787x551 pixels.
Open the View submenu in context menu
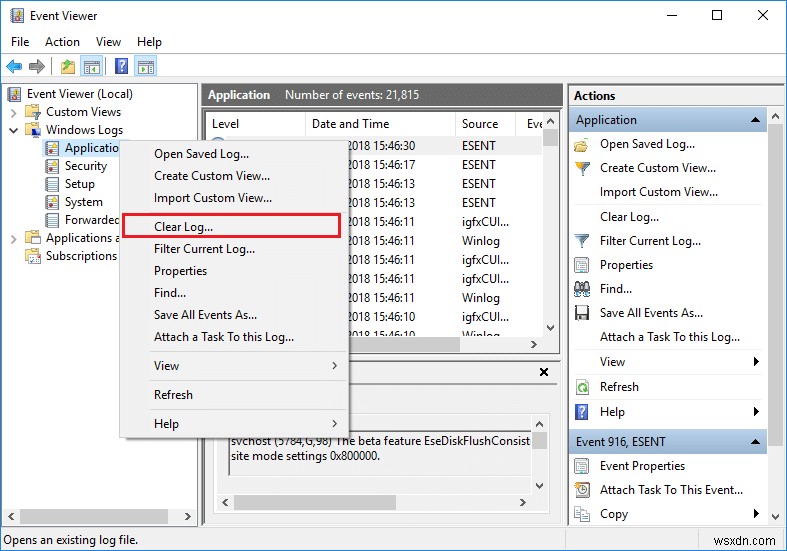pyautogui.click(x=234, y=366)
